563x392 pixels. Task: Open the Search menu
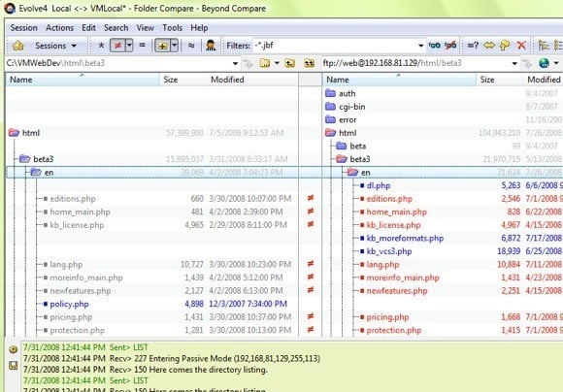pos(116,27)
